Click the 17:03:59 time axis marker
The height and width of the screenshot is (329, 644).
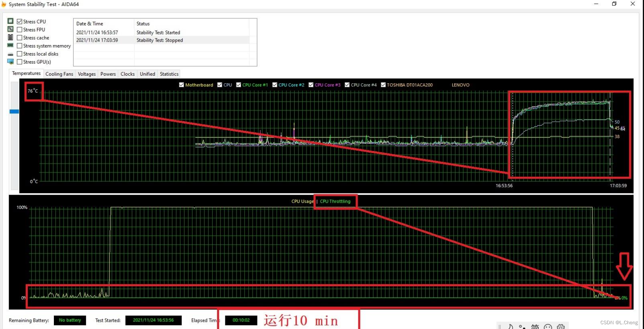618,186
